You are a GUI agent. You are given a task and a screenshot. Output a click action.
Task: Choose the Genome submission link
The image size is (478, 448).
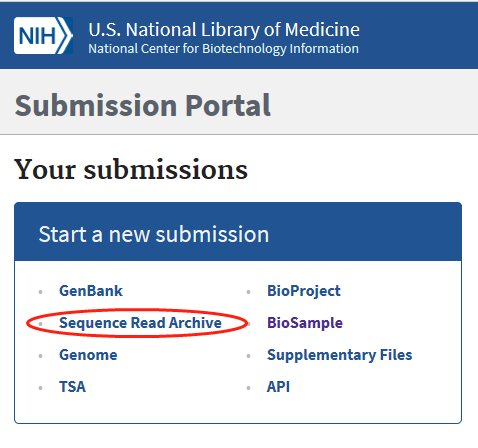click(x=88, y=355)
